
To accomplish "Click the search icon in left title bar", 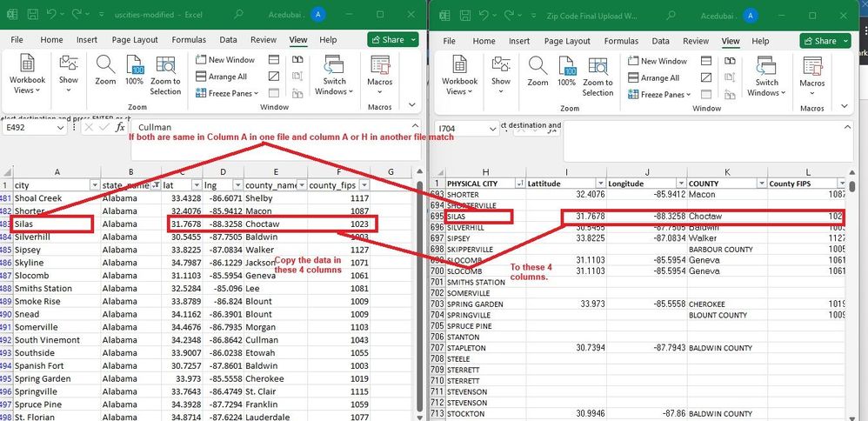I will click(x=238, y=15).
